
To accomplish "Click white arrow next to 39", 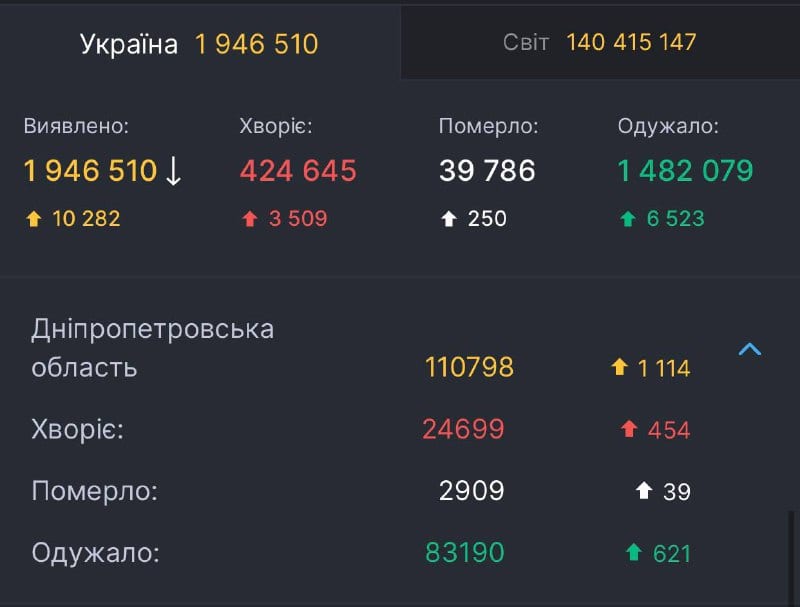I will pos(644,491).
